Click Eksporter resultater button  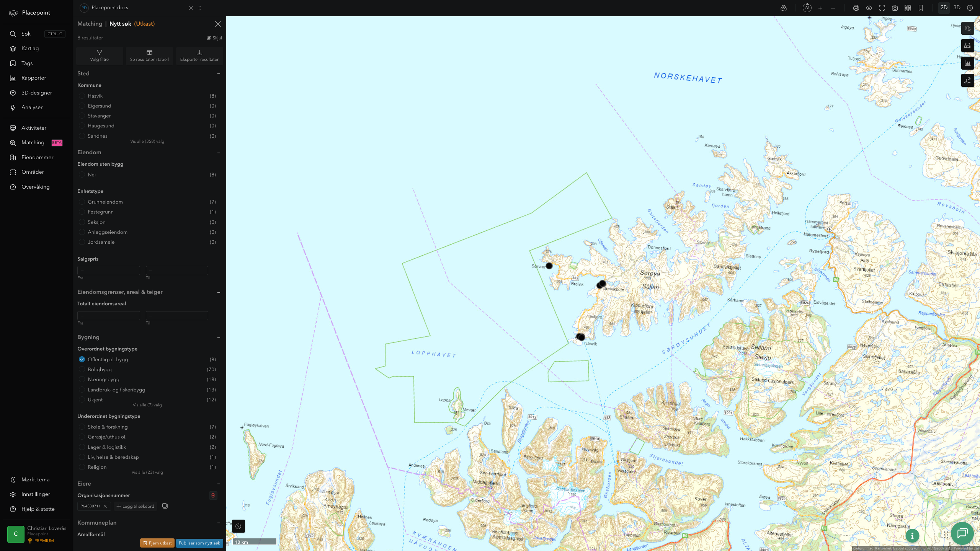(x=199, y=55)
